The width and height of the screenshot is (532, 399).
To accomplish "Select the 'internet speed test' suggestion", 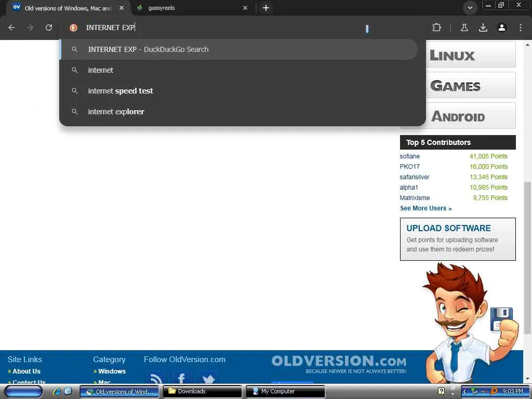I will [x=239, y=91].
